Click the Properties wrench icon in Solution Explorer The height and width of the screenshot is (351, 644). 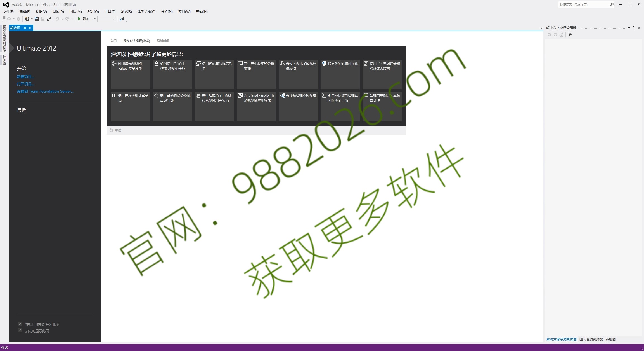570,35
